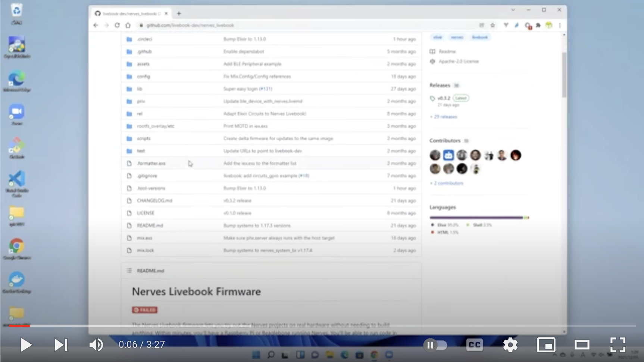The height and width of the screenshot is (362, 644).
Task: Open the test folder
Action: click(141, 151)
